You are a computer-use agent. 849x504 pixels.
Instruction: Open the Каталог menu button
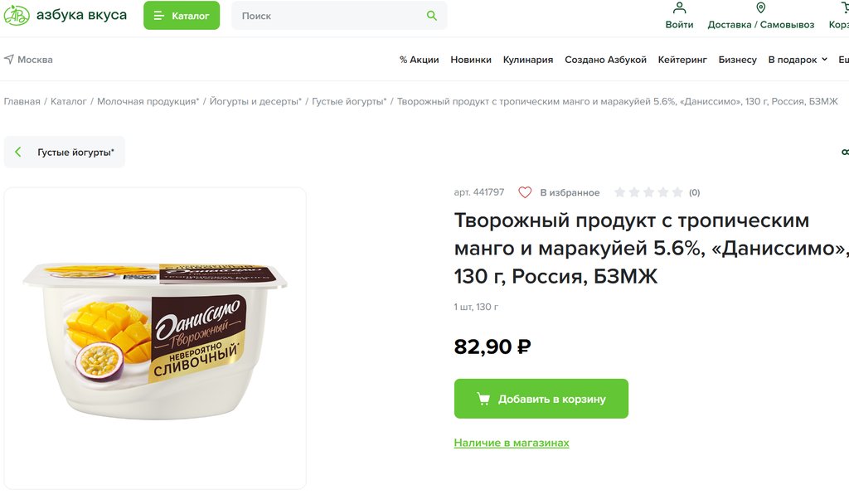(x=182, y=16)
